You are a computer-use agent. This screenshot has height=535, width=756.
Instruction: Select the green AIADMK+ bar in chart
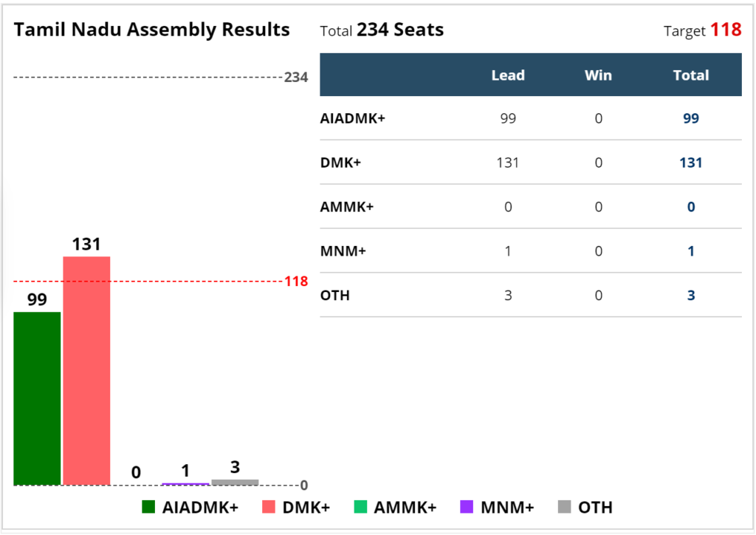click(37, 398)
